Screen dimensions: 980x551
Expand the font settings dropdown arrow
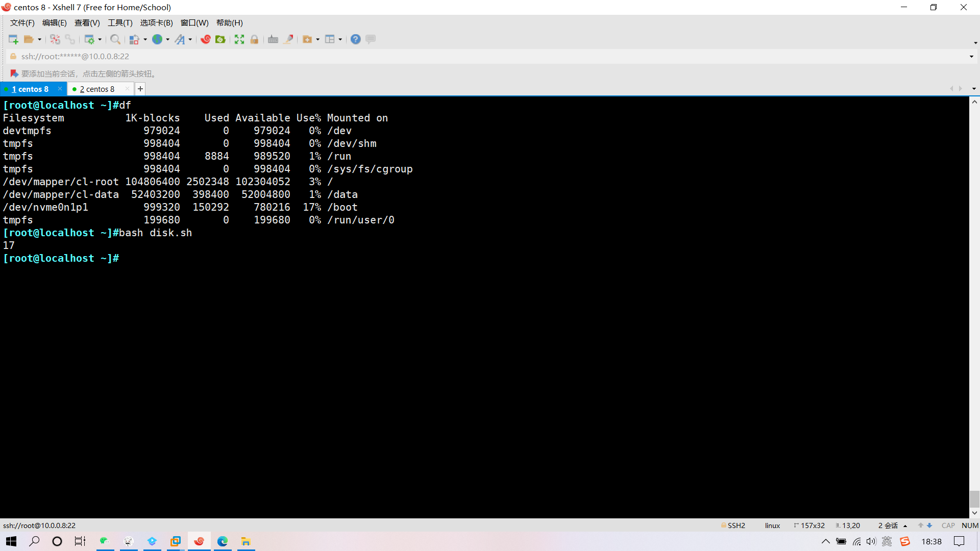(x=190, y=39)
